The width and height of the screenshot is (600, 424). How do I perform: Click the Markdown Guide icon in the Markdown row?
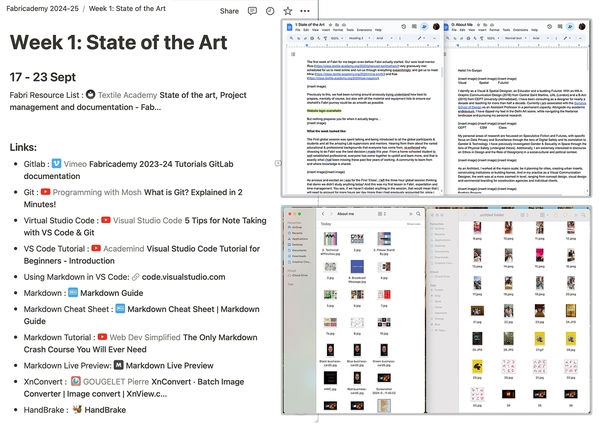point(73,293)
